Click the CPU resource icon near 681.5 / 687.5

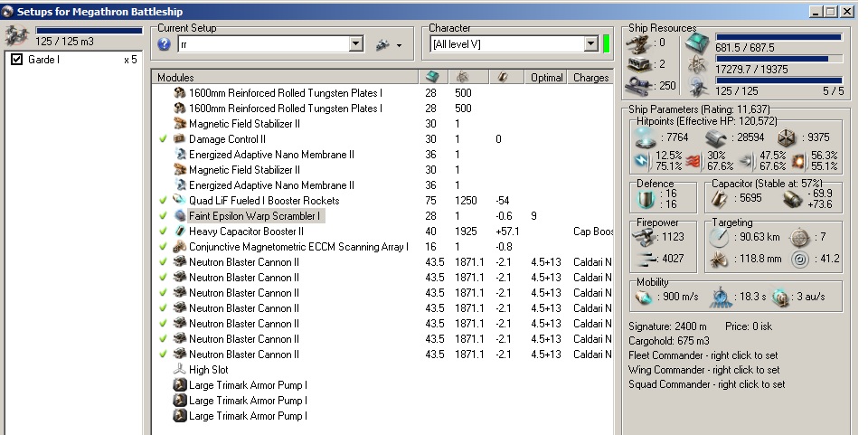point(697,43)
